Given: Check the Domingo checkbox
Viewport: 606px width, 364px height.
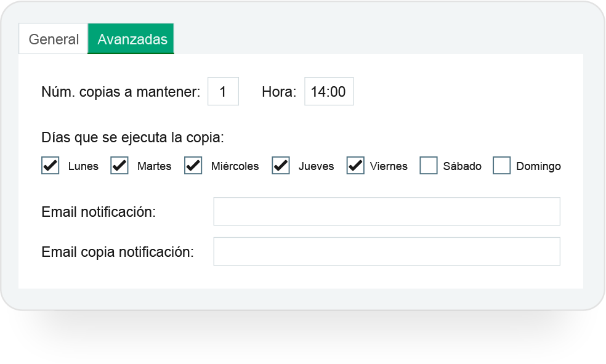Looking at the screenshot, I should [x=502, y=166].
